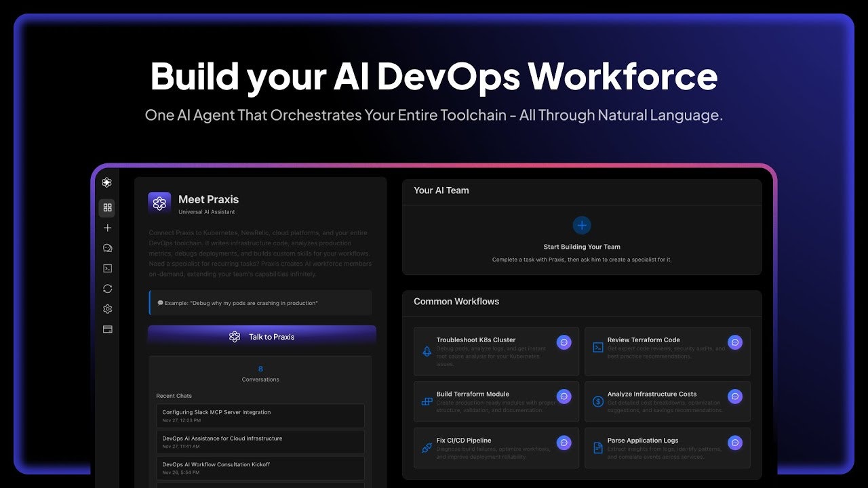The image size is (868, 488).
Task: Open the dashboard grid icon in sidebar
Action: coord(107,207)
